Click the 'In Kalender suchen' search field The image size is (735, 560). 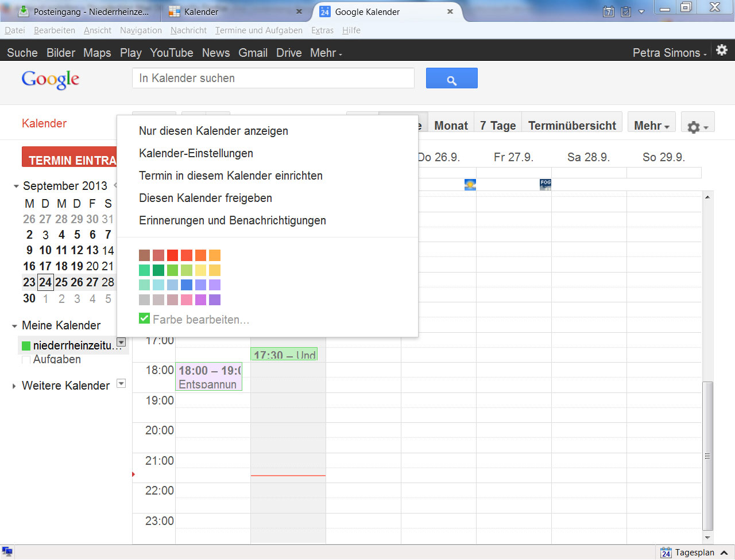[x=273, y=78]
